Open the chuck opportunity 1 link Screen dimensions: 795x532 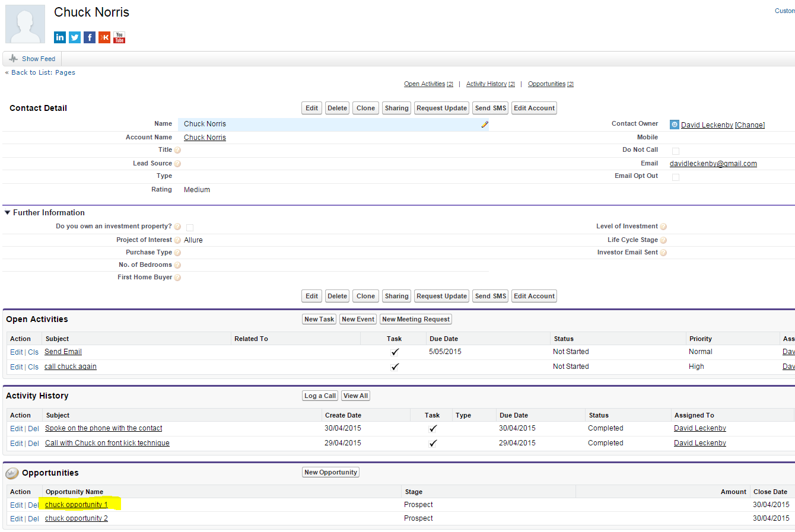pyautogui.click(x=77, y=505)
